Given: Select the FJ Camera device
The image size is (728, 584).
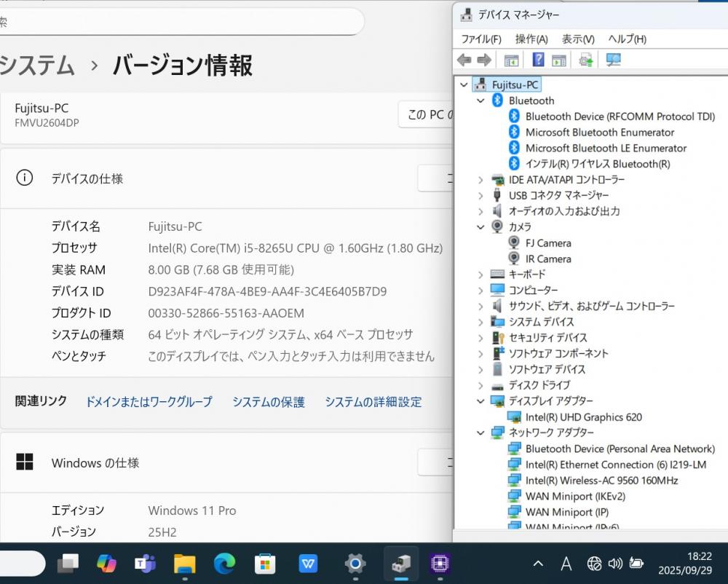Looking at the screenshot, I should (x=548, y=243).
